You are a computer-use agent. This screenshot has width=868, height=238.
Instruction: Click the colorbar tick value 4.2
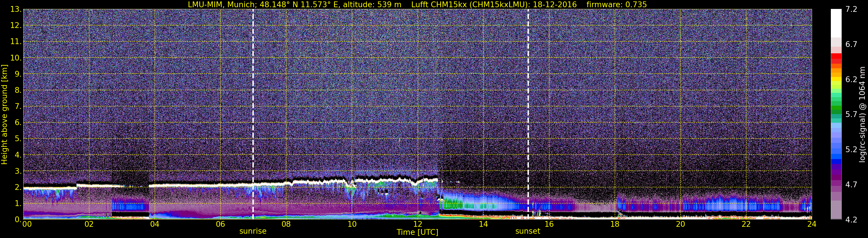851,220
